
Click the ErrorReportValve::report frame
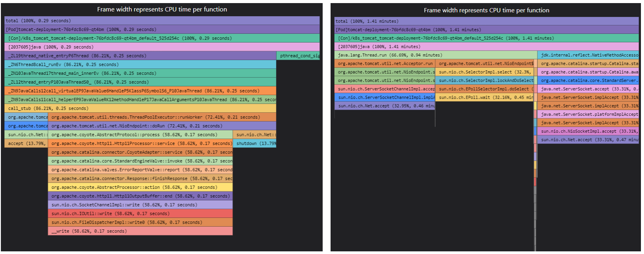(140, 169)
